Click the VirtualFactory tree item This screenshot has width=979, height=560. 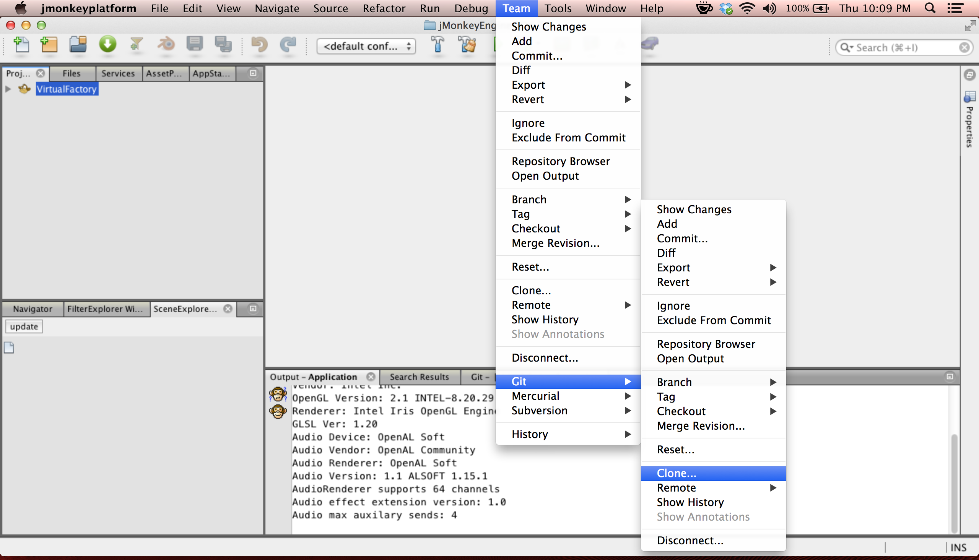click(x=67, y=89)
